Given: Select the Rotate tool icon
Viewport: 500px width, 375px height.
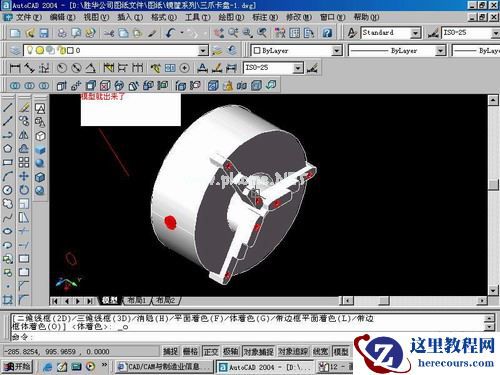Looking at the screenshot, I should point(24,190).
